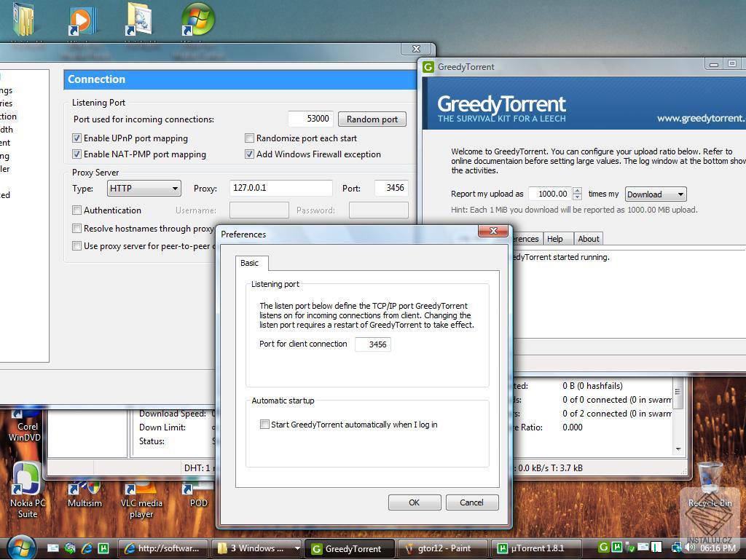This screenshot has height=560, width=746.
Task: Click the proxy Port field 3456
Action: point(390,188)
